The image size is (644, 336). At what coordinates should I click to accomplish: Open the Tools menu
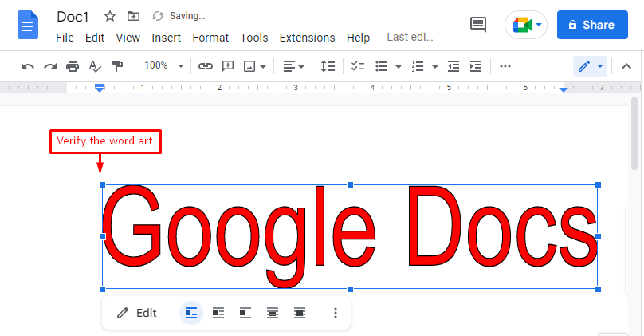pyautogui.click(x=253, y=38)
